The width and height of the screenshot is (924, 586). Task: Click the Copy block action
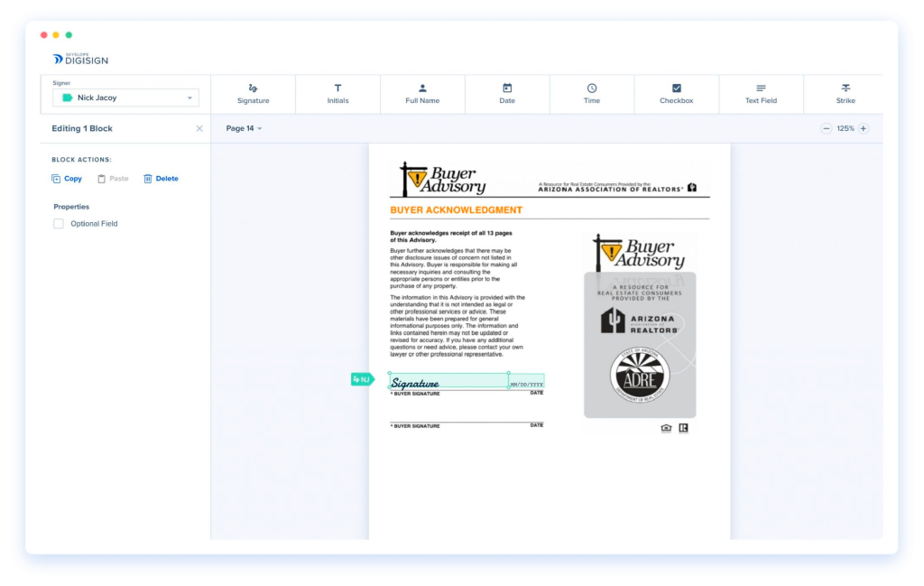coord(67,179)
